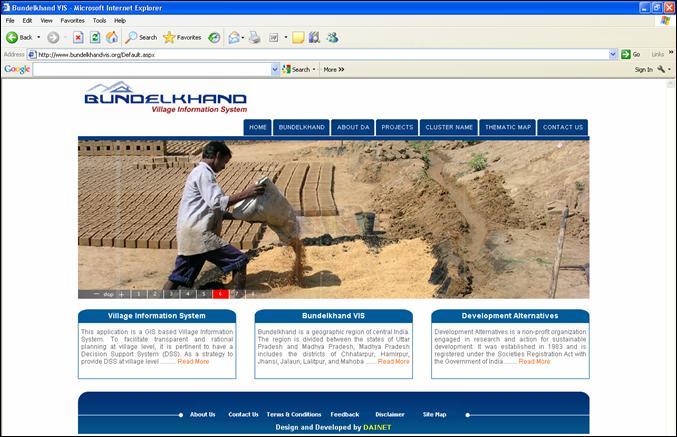Expand the Links toolbar chevron
677x437 pixels.
pyautogui.click(x=671, y=52)
